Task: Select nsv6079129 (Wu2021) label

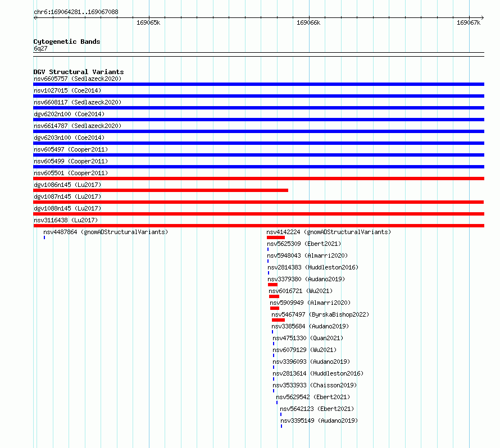Action: tap(304, 350)
